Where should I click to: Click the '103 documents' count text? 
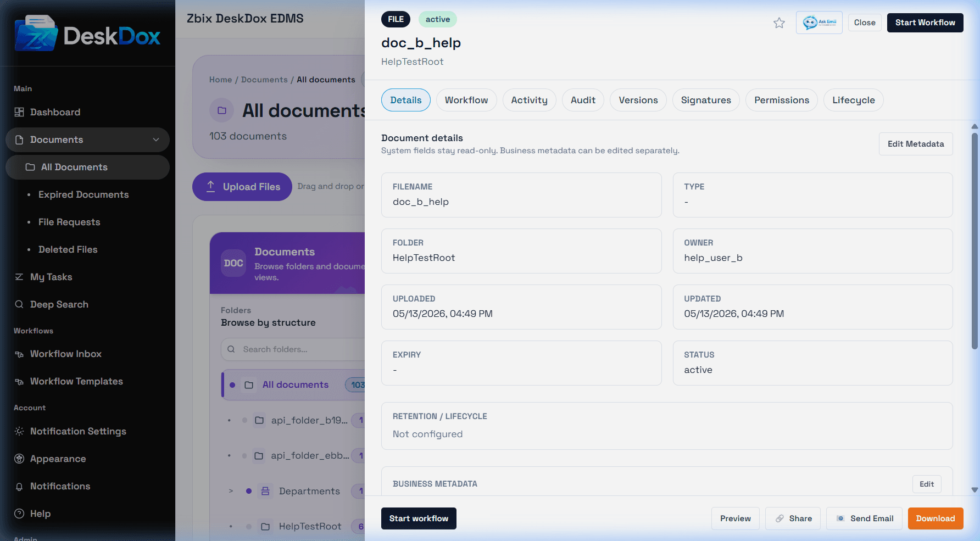click(248, 136)
